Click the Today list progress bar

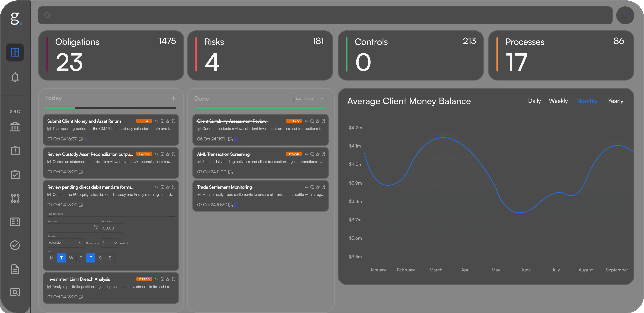[x=110, y=108]
